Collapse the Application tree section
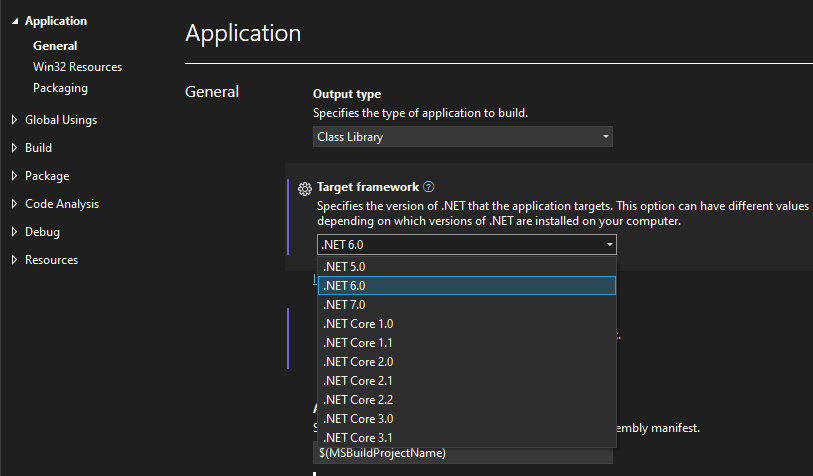 click(x=15, y=21)
